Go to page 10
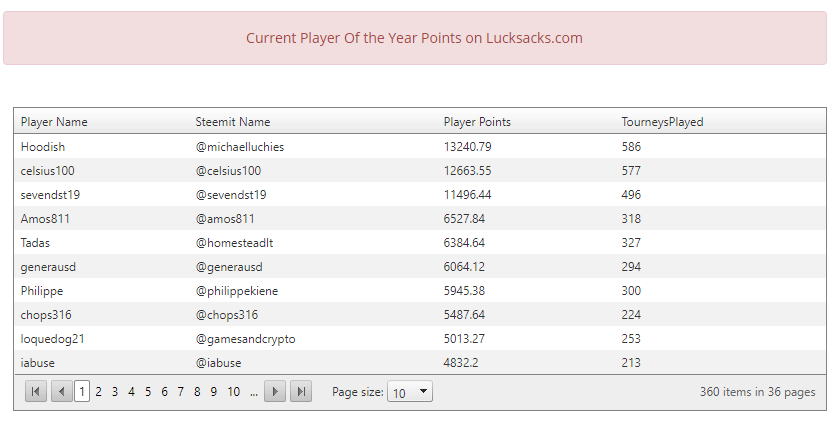The height and width of the screenshot is (425, 836). [234, 392]
